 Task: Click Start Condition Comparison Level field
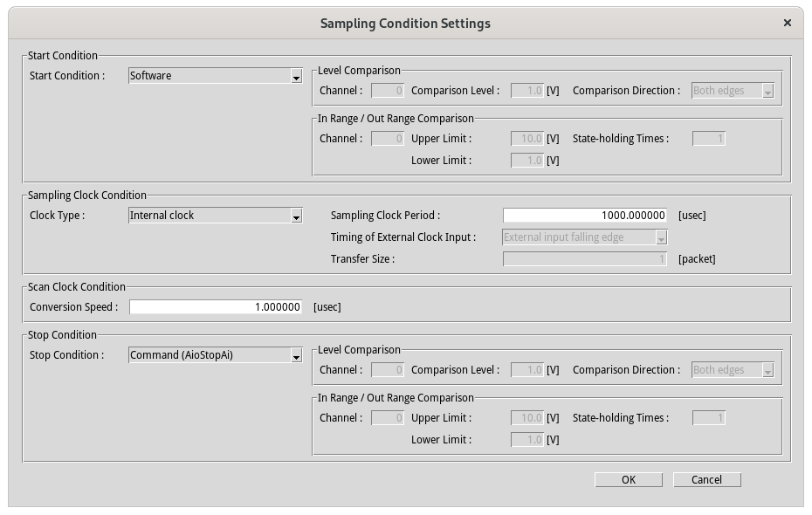click(527, 91)
